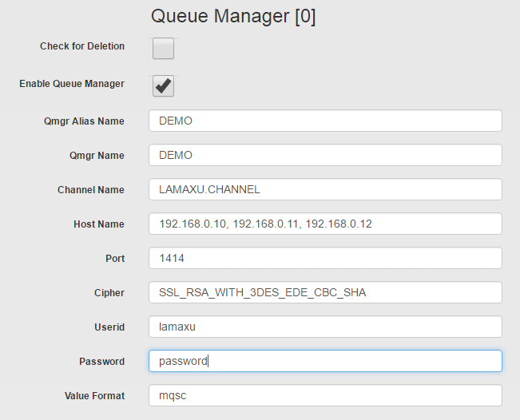Screen dimensions: 520x420
Task: Click the Value Format label
Action: (94, 396)
